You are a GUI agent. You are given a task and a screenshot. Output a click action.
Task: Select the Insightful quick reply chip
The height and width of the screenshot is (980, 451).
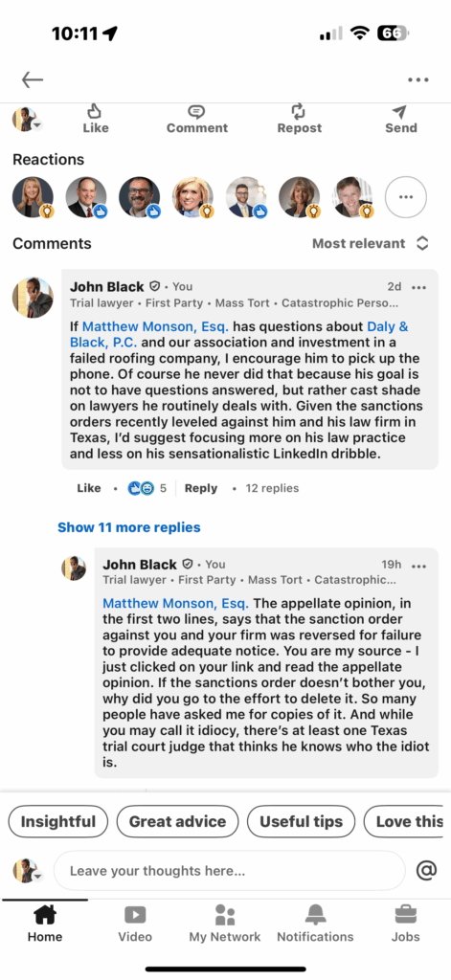pyautogui.click(x=58, y=821)
